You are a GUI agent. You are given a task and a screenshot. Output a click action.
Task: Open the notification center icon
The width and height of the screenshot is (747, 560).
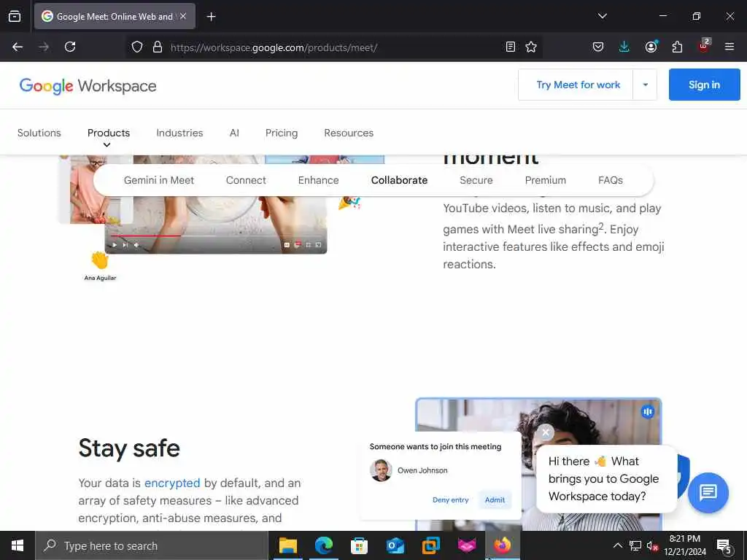point(724,546)
